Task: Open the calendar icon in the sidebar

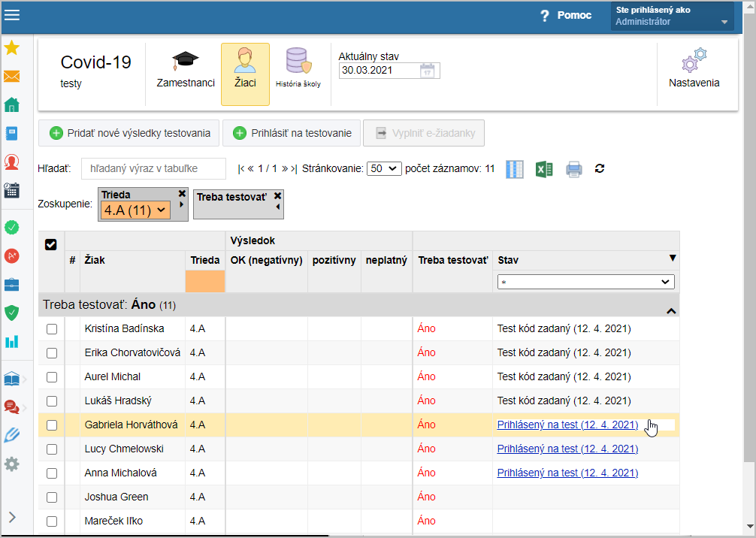Action: click(11, 190)
